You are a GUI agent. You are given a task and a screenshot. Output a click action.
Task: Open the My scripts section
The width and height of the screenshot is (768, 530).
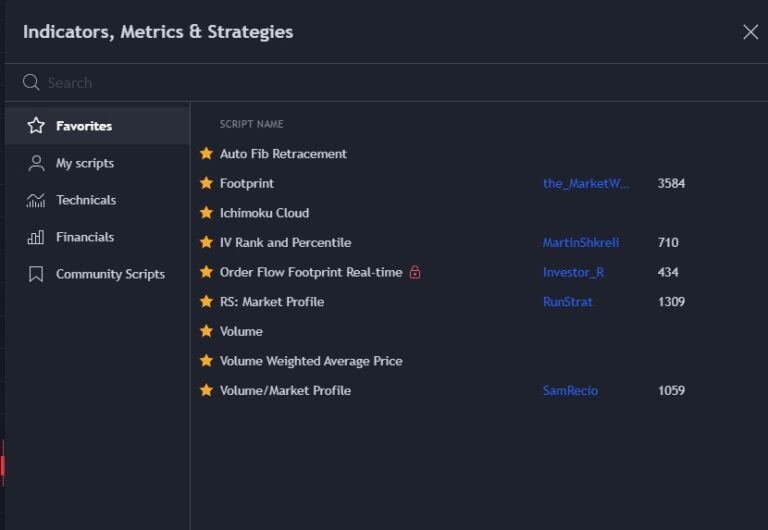[x=84, y=163]
